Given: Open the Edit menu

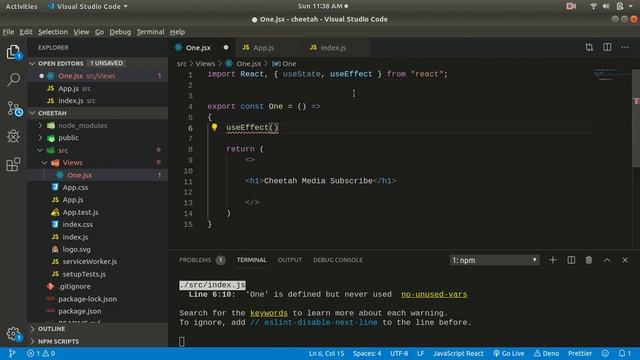Looking at the screenshot, I should point(26,32).
